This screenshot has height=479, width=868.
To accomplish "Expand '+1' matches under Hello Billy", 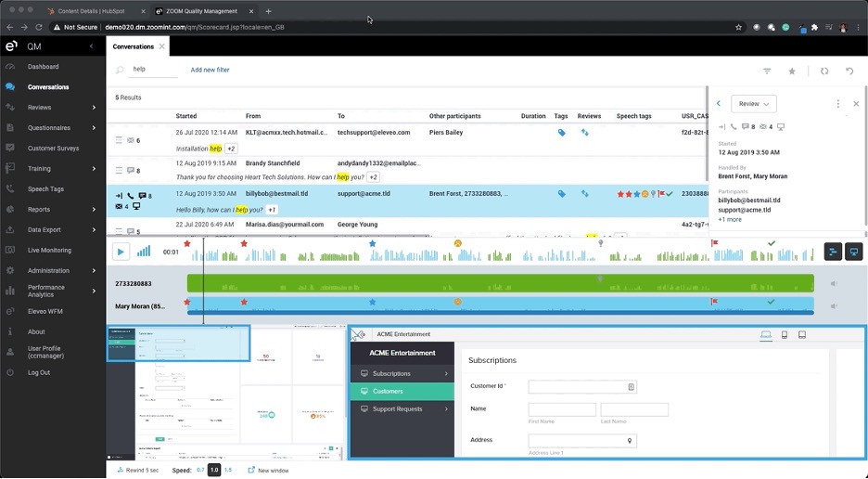I will click(271, 210).
